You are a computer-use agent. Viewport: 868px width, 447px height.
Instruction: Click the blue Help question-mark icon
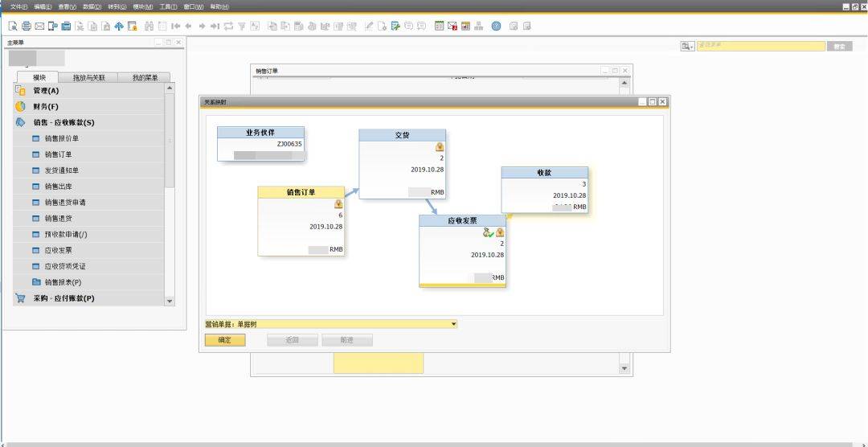(496, 26)
